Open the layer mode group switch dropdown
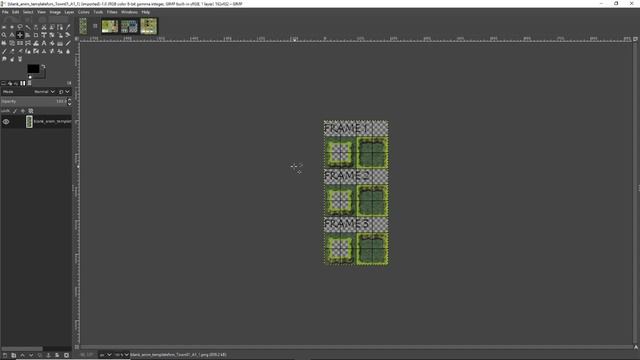Viewport: 640px width, 360px height. (64, 92)
